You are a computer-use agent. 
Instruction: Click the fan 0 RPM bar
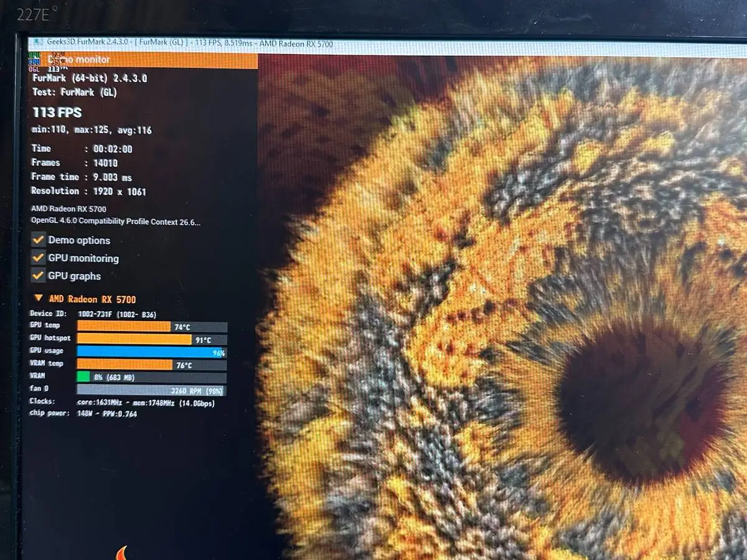151,390
